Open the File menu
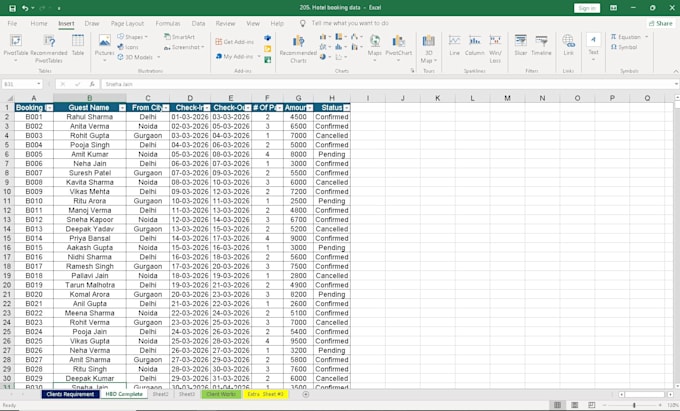The image size is (680, 411). (x=12, y=23)
